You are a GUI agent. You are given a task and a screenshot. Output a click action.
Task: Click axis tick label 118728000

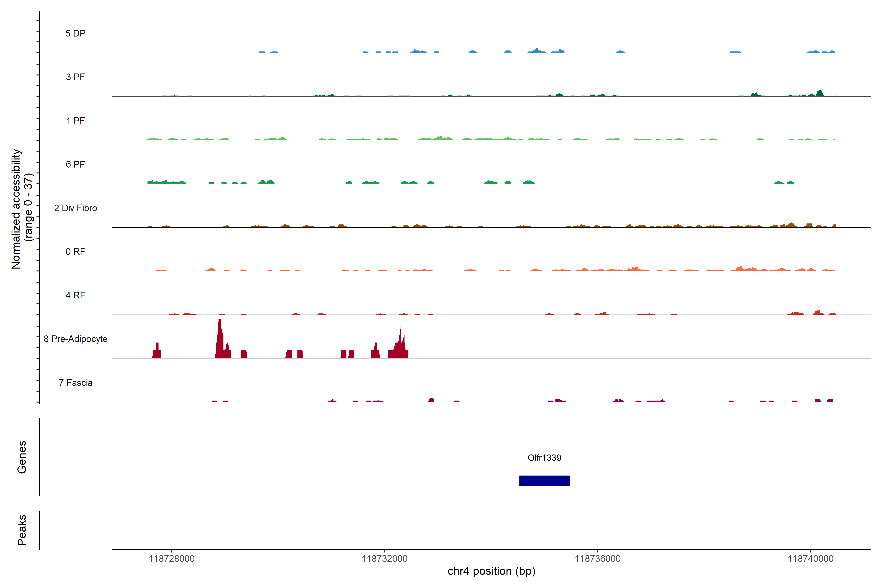(x=172, y=558)
